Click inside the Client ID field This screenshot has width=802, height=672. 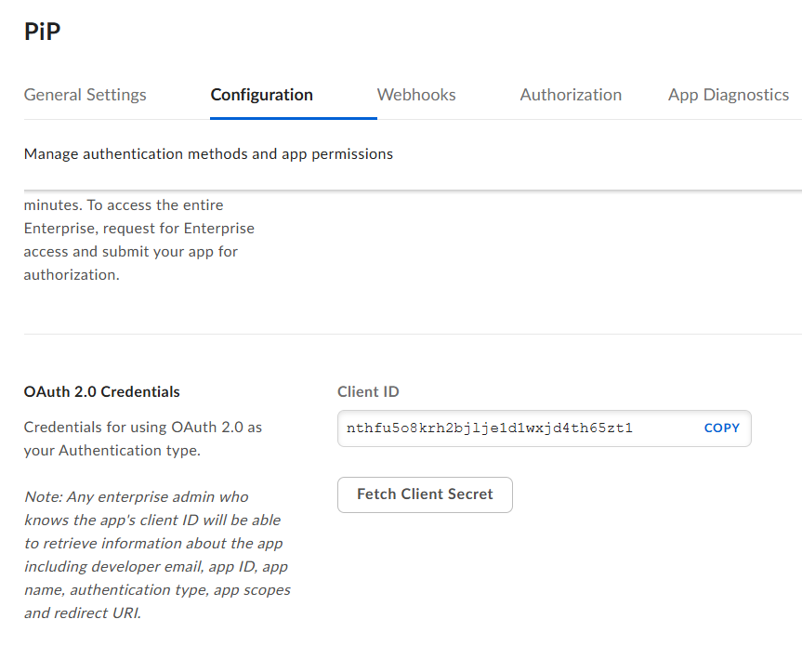pyautogui.click(x=545, y=428)
